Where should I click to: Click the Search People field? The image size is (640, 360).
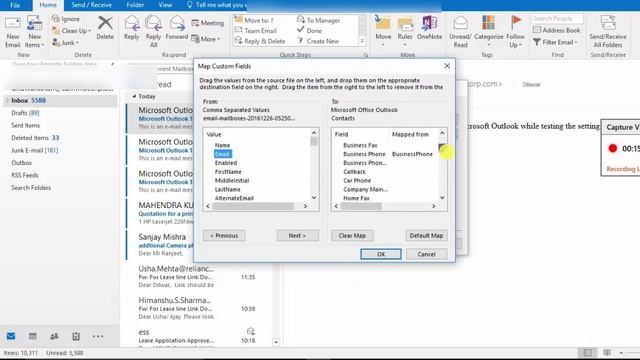click(557, 19)
